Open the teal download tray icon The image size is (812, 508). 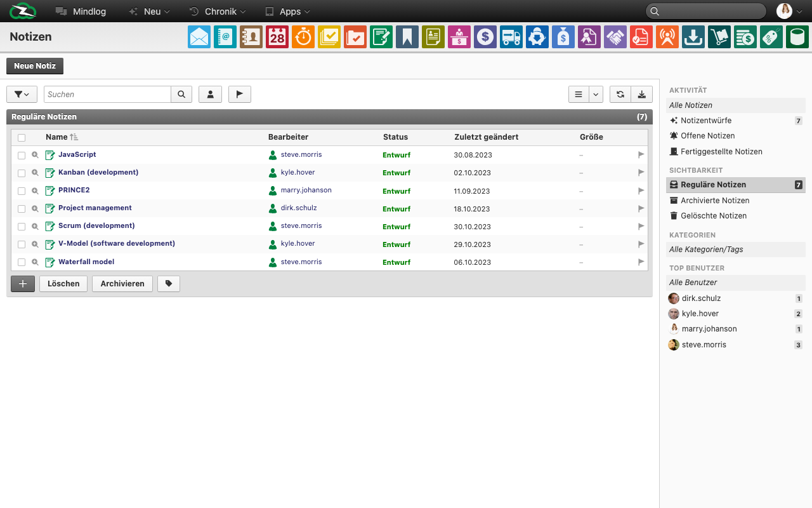pyautogui.click(x=693, y=37)
